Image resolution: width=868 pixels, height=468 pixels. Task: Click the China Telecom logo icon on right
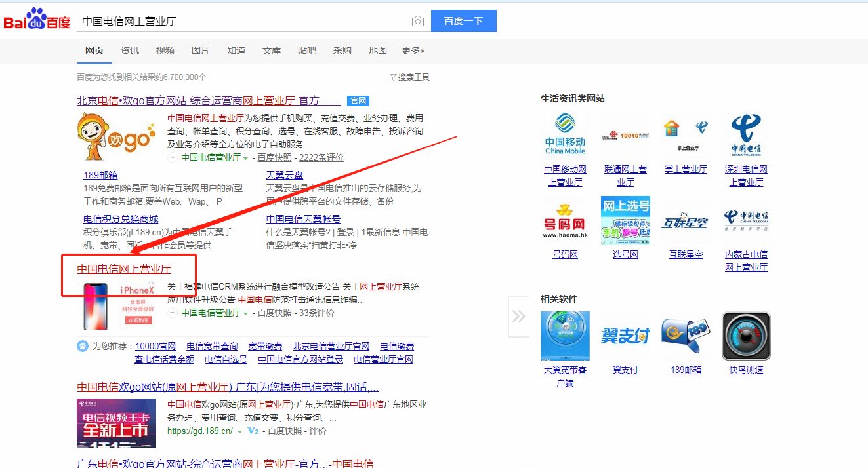746,134
